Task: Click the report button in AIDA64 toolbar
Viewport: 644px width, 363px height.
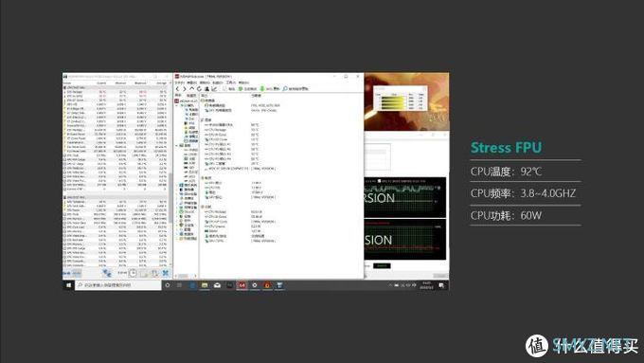Action: (x=229, y=89)
